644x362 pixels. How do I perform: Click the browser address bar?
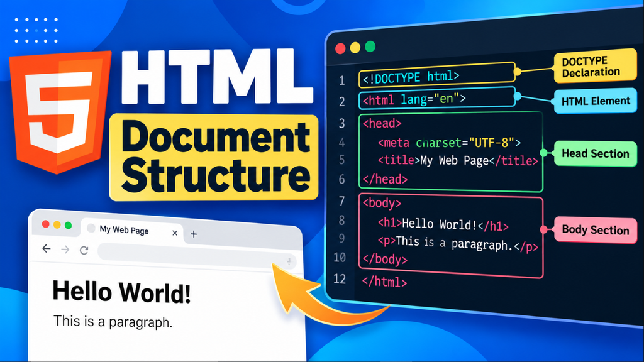tap(197, 256)
